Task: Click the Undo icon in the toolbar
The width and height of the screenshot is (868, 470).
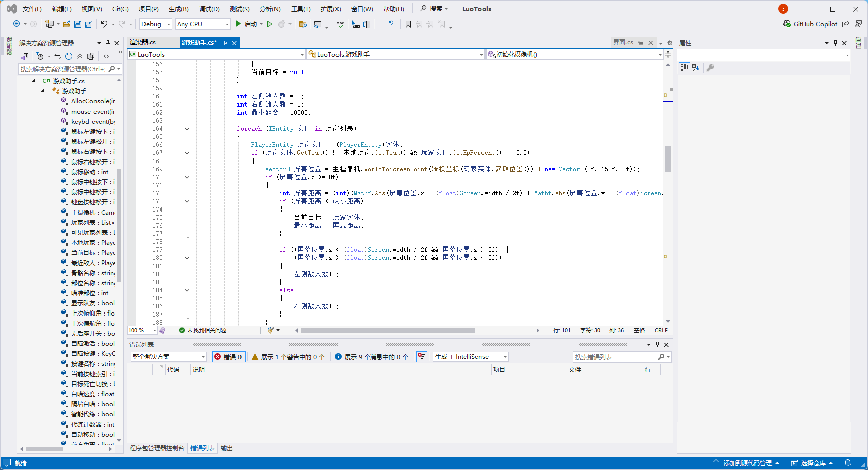Action: 105,24
